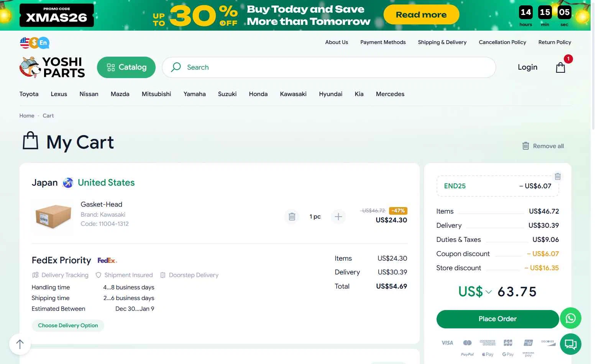
Task: Open the About Us page
Action: 337,42
